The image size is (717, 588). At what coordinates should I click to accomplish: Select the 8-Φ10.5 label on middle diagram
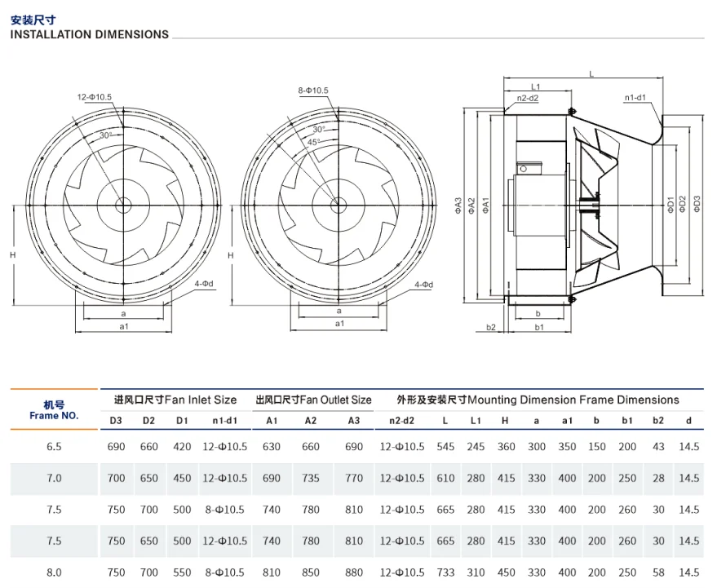coord(313,91)
